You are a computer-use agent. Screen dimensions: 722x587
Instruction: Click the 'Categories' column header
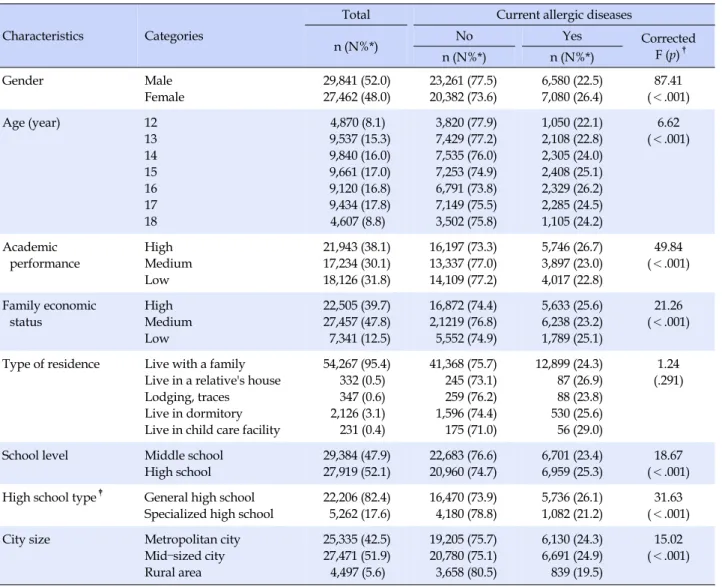[174, 36]
